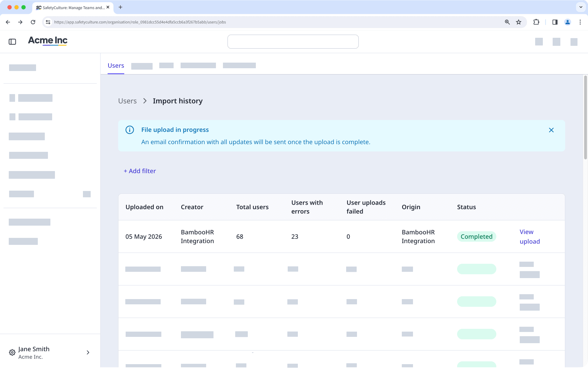Click the Completed status badge
The width and height of the screenshot is (588, 368).
(476, 237)
